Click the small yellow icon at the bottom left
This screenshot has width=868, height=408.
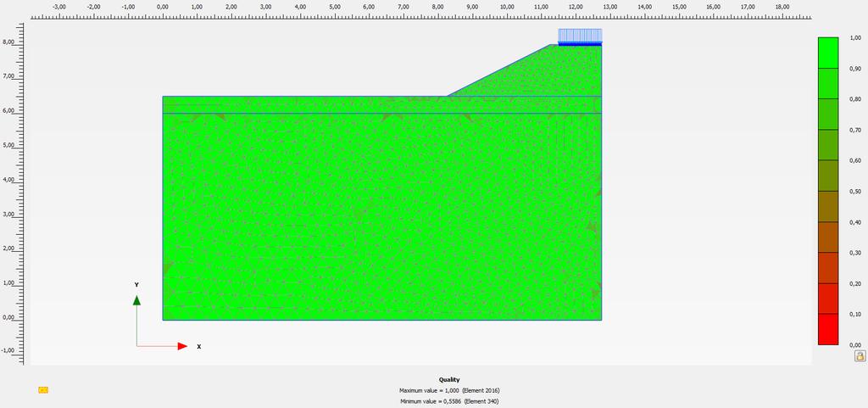coord(43,389)
